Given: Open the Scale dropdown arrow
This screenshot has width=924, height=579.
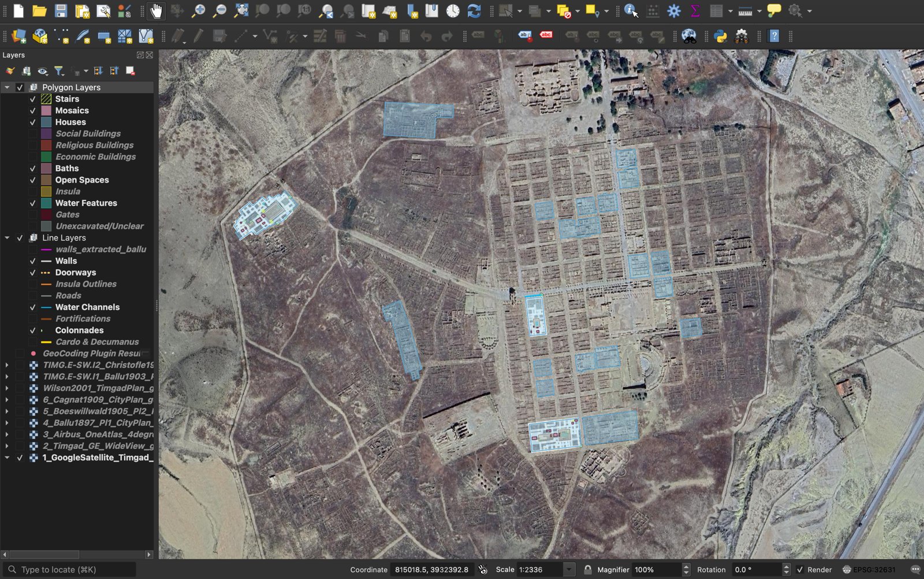Looking at the screenshot, I should (x=569, y=570).
